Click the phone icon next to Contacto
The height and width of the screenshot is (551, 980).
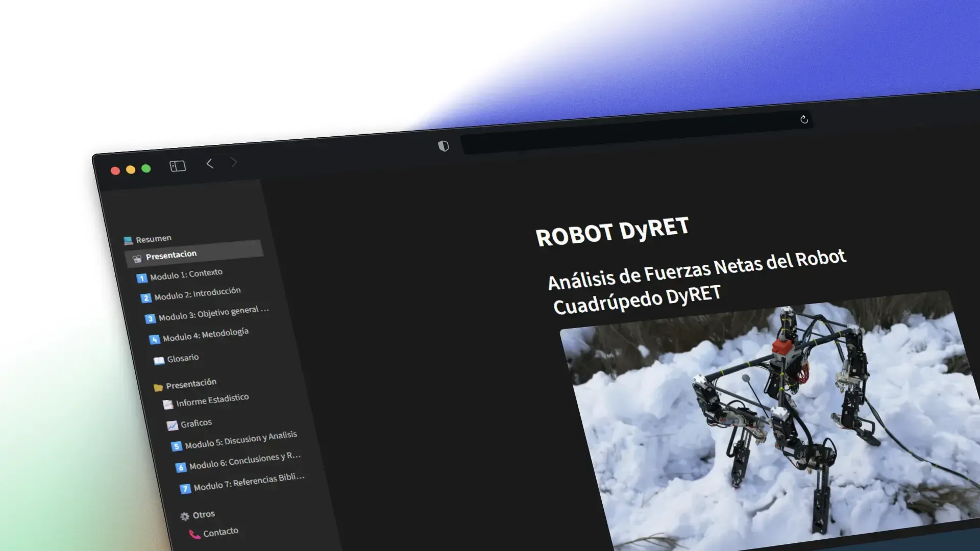coord(194,533)
